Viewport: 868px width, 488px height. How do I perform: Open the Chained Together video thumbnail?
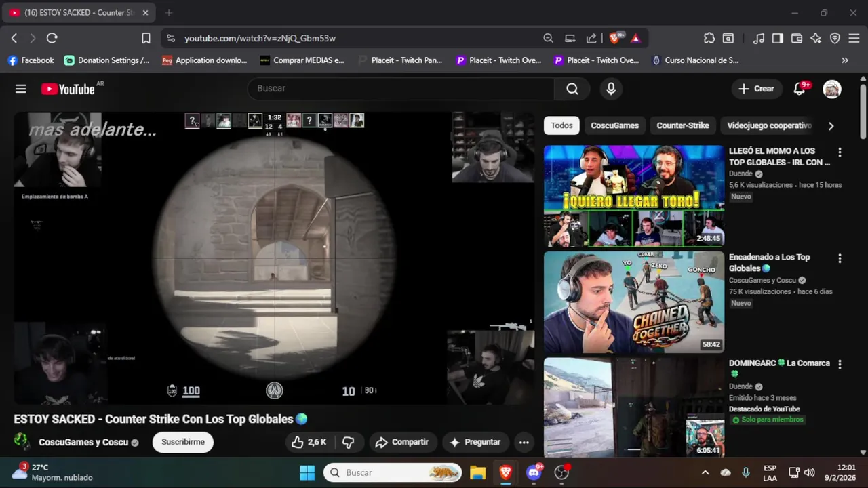[x=633, y=302]
